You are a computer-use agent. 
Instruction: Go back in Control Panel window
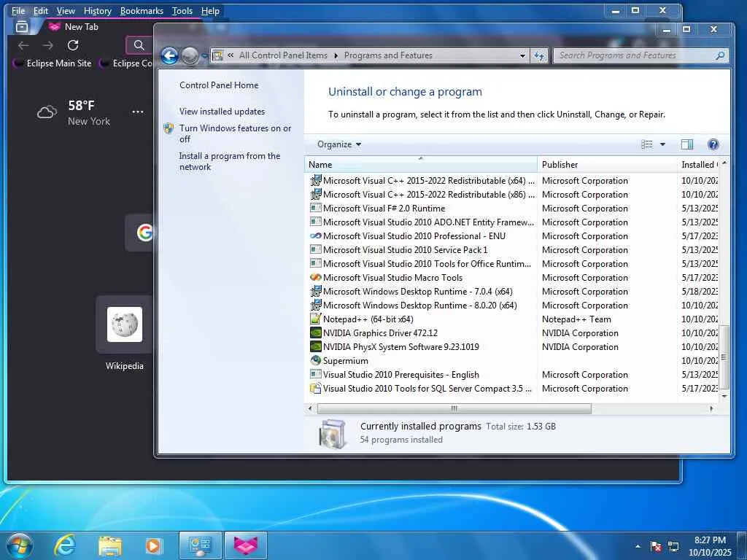pos(169,55)
